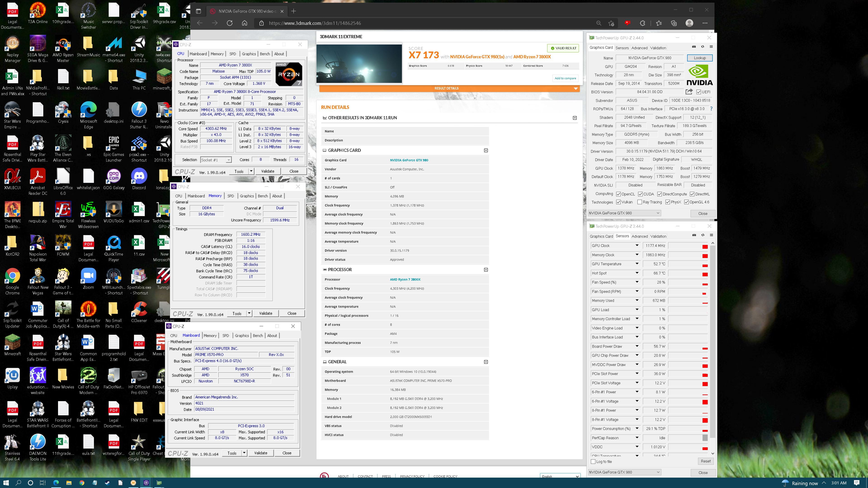The height and width of the screenshot is (488, 868).
Task: Click the Bus Interface question mark icon
Action: (x=711, y=109)
